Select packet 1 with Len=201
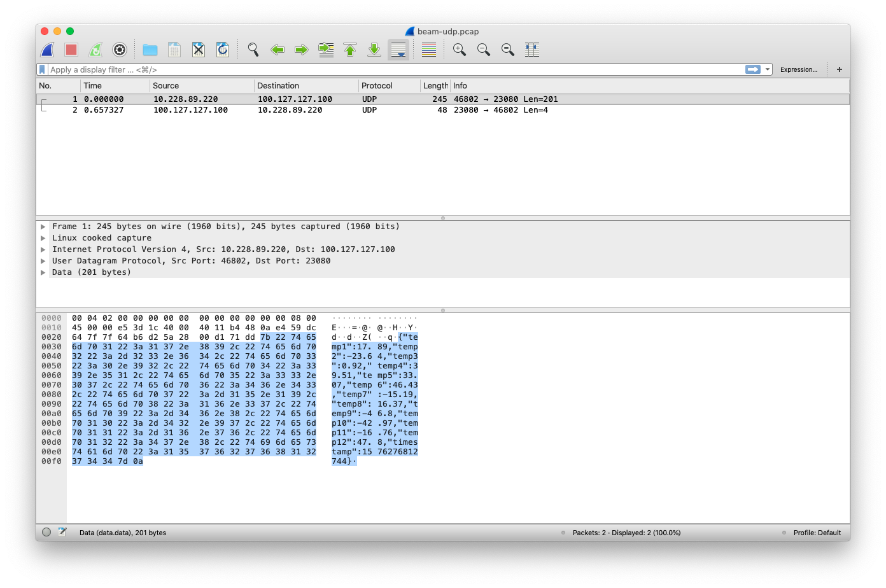 pyautogui.click(x=443, y=99)
